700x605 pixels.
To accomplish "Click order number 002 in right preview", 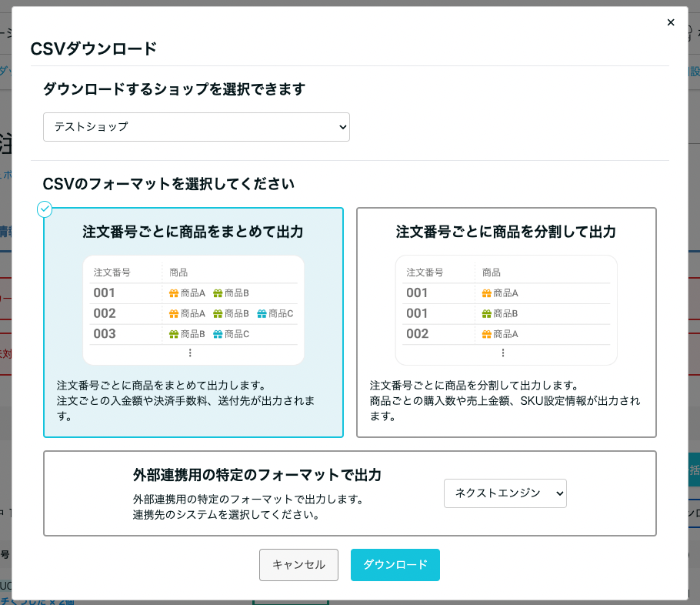I will coord(418,334).
